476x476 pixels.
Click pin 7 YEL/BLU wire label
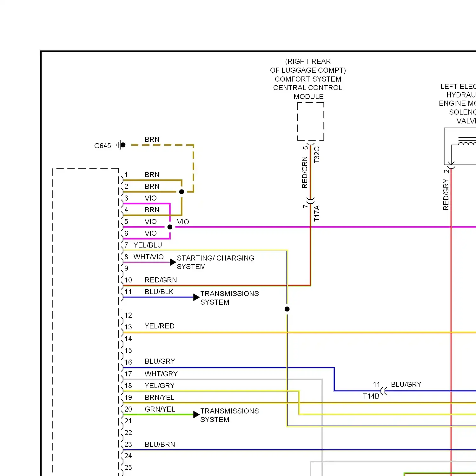pos(148,245)
